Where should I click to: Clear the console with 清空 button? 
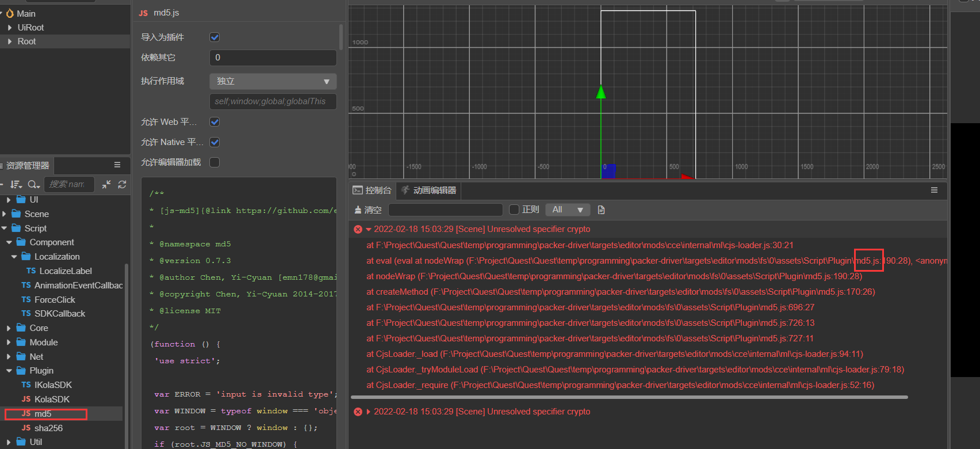click(368, 210)
